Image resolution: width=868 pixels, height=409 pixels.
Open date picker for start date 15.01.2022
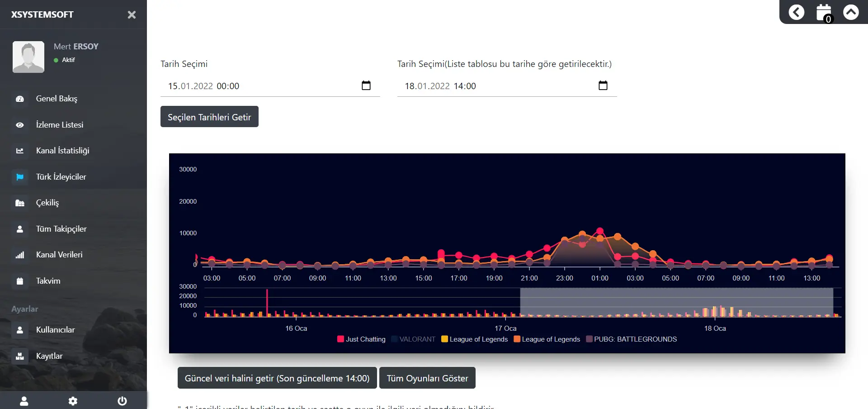366,86
